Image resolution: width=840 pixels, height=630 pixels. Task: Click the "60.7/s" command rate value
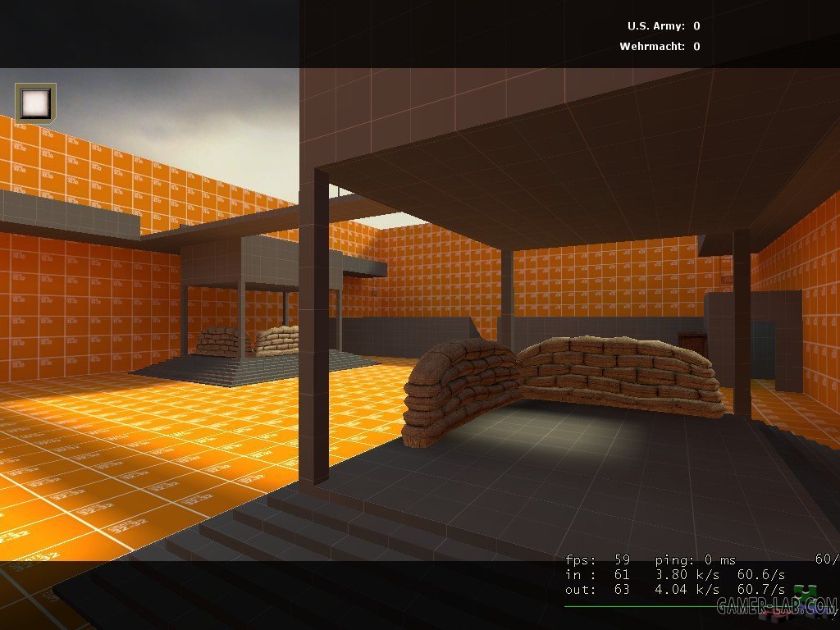point(761,589)
